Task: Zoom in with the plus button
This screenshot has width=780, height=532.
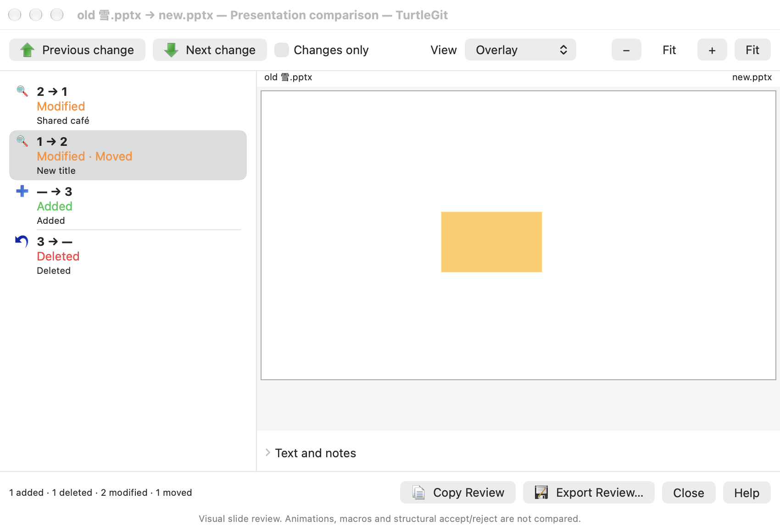Action: pyautogui.click(x=712, y=50)
